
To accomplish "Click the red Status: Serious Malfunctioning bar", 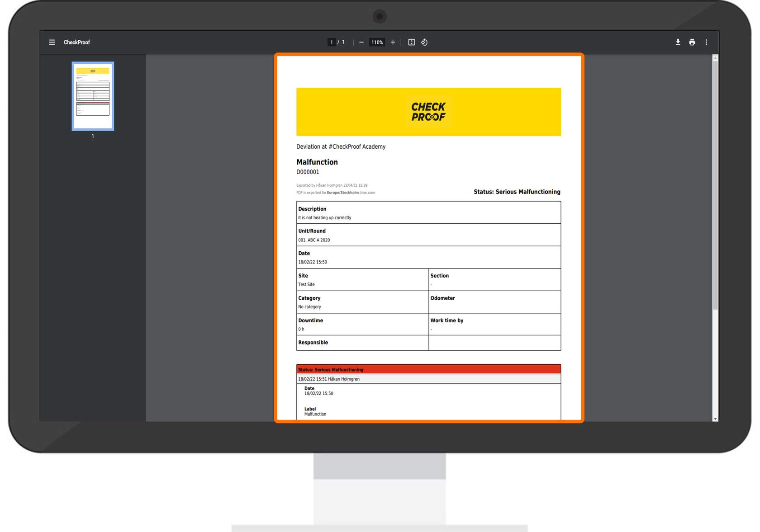I will 428,369.
